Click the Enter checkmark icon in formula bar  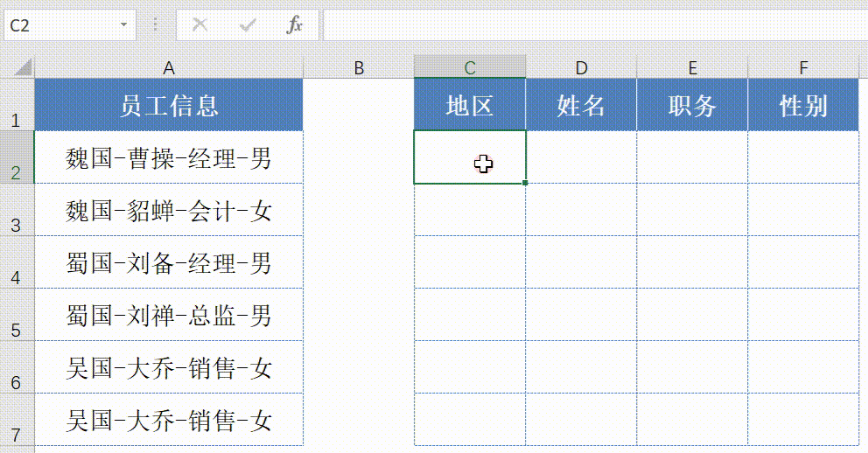click(x=248, y=25)
